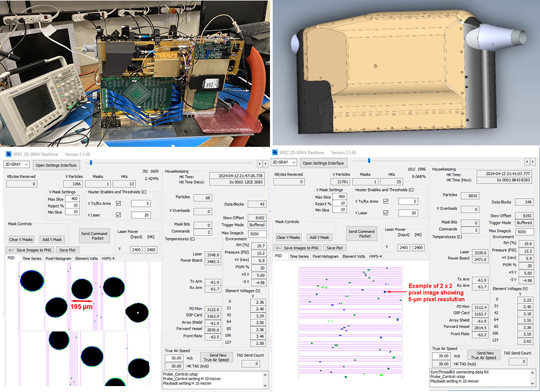The image size is (540, 392).
Task: Disable V Tx/Rx Arms in the right window
Action: 386,201
